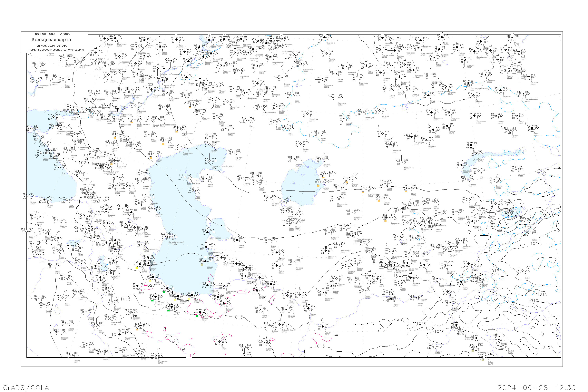The image size is (588, 392).
Task: Click the Ghazvin station overcast circle symbol
Action: [x=155, y=297]
